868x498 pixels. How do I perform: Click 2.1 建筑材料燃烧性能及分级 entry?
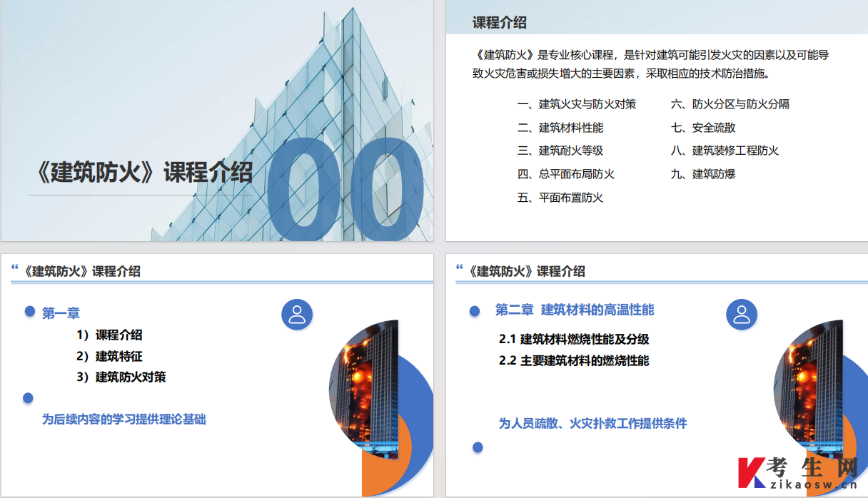574,340
